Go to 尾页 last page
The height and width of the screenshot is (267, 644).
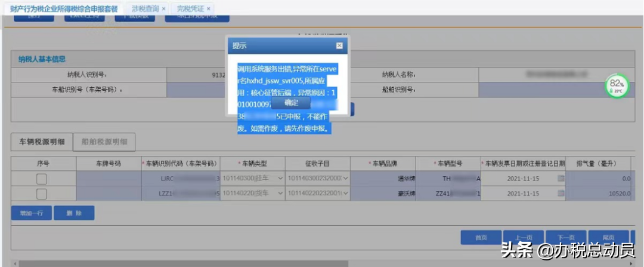608,237
